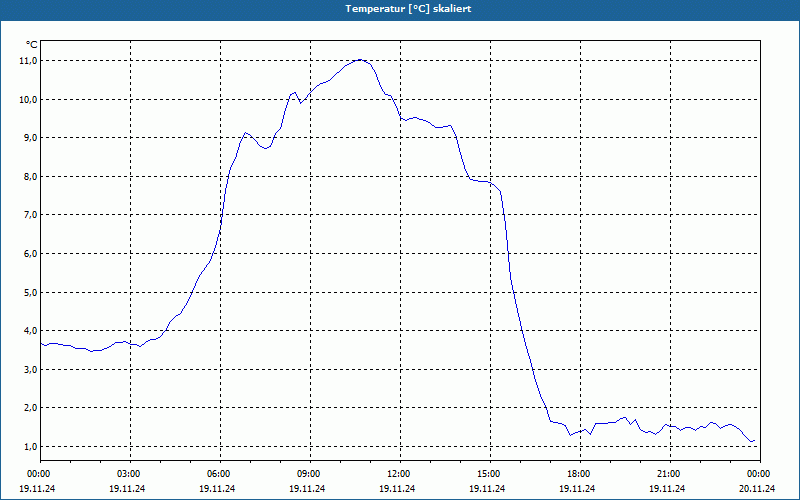Select the "09:00" time label

click(310, 474)
